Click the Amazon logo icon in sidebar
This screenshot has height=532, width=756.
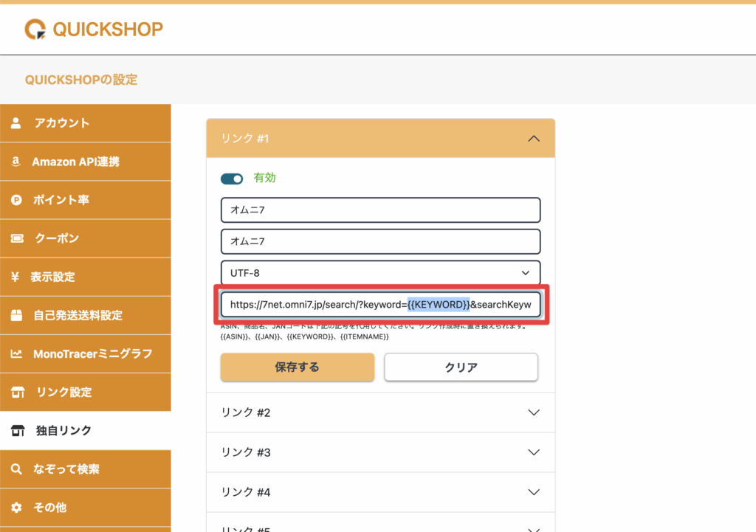(x=16, y=162)
